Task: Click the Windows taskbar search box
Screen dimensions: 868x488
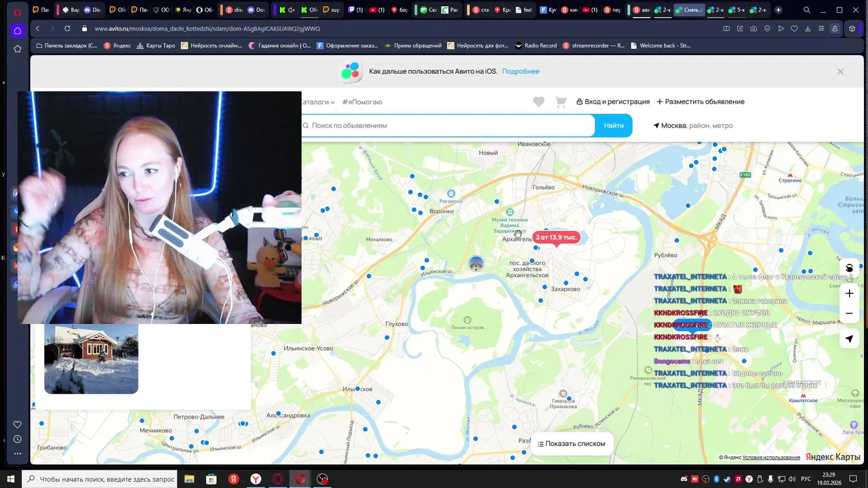Action: [x=100, y=479]
